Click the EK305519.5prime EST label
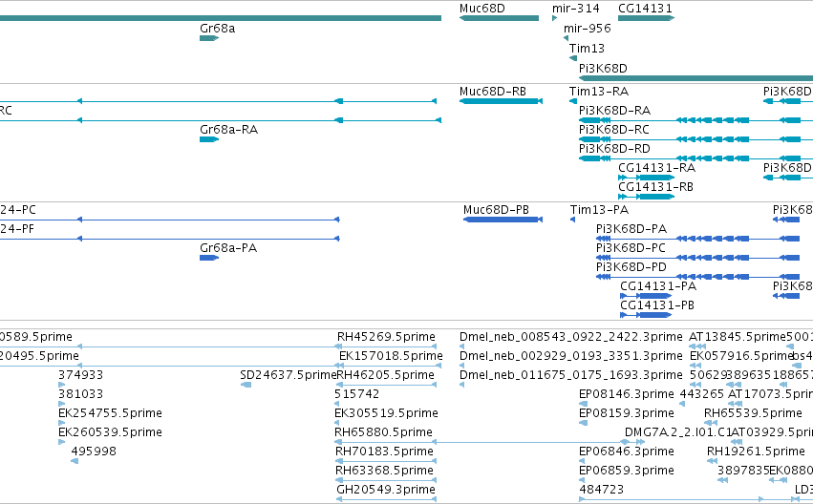The width and height of the screenshot is (813, 504). [386, 413]
